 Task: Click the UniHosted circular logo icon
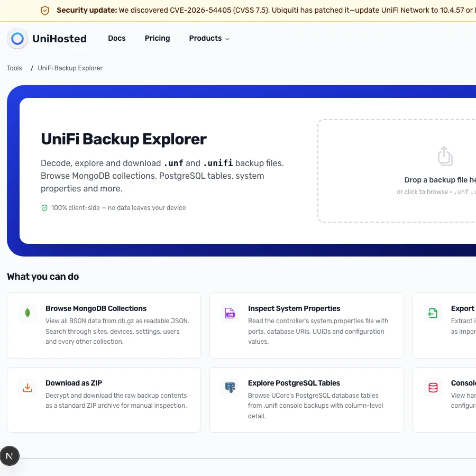(17, 39)
